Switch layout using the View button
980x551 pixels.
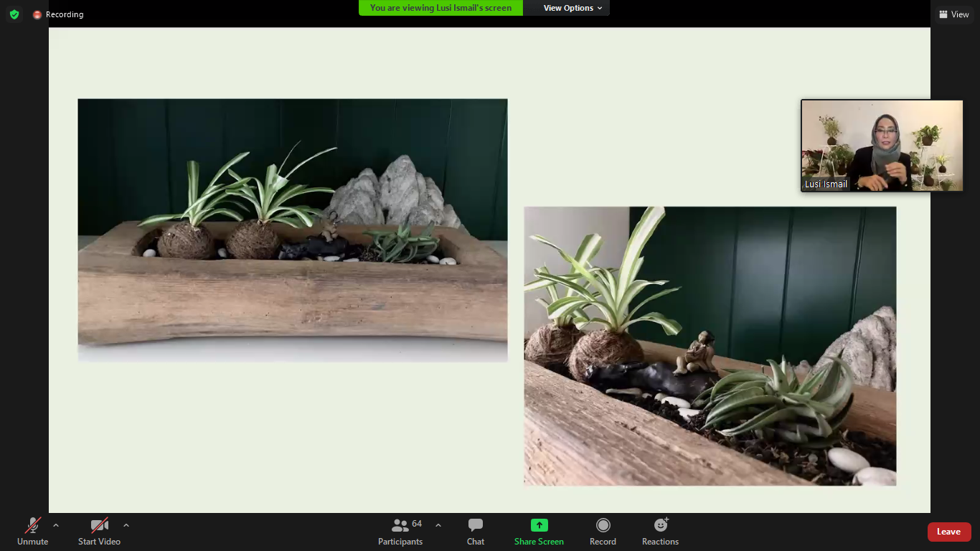click(x=953, y=14)
